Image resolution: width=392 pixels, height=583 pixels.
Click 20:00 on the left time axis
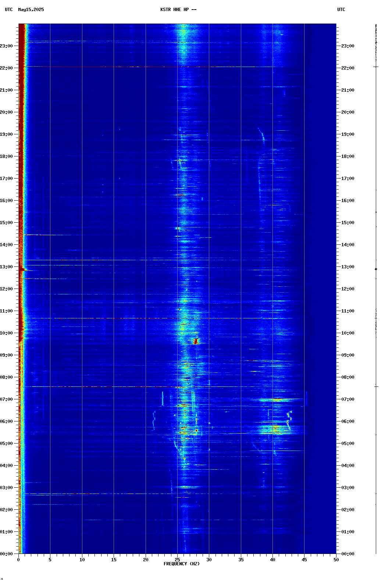(x=6, y=112)
